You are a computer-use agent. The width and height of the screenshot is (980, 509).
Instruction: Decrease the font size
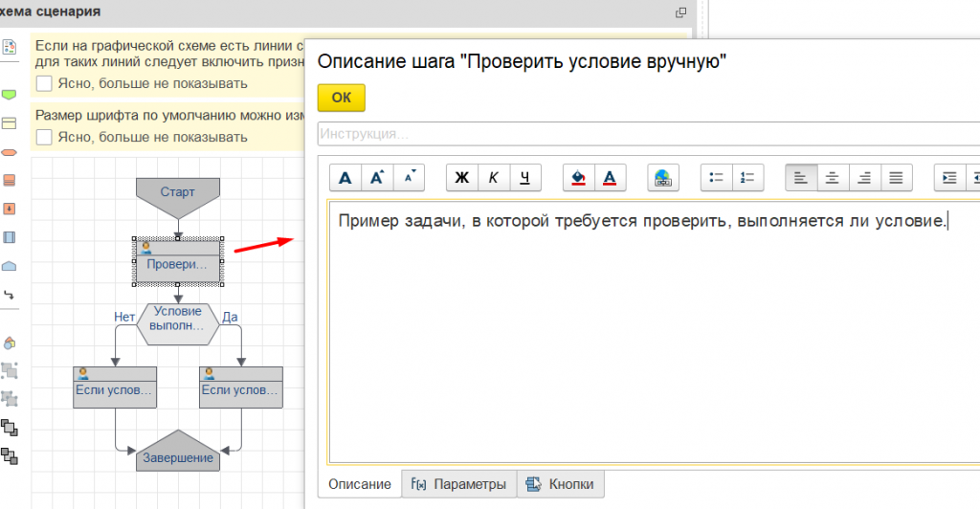tap(409, 178)
